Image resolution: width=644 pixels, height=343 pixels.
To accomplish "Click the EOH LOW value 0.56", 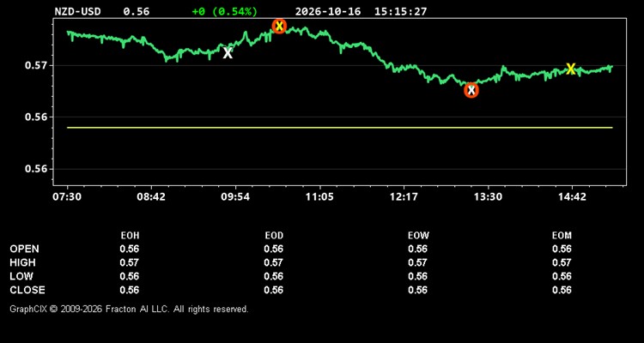I will [130, 276].
